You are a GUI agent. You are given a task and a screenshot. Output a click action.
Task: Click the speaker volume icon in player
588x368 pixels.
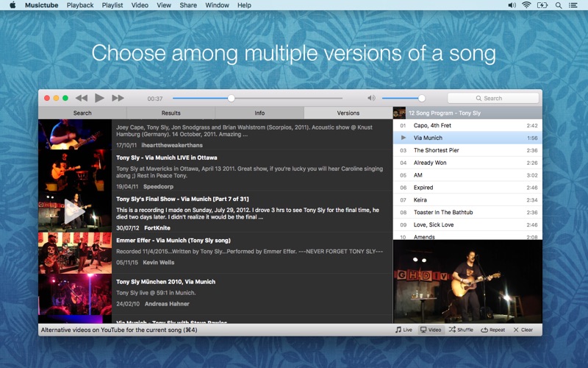point(371,98)
